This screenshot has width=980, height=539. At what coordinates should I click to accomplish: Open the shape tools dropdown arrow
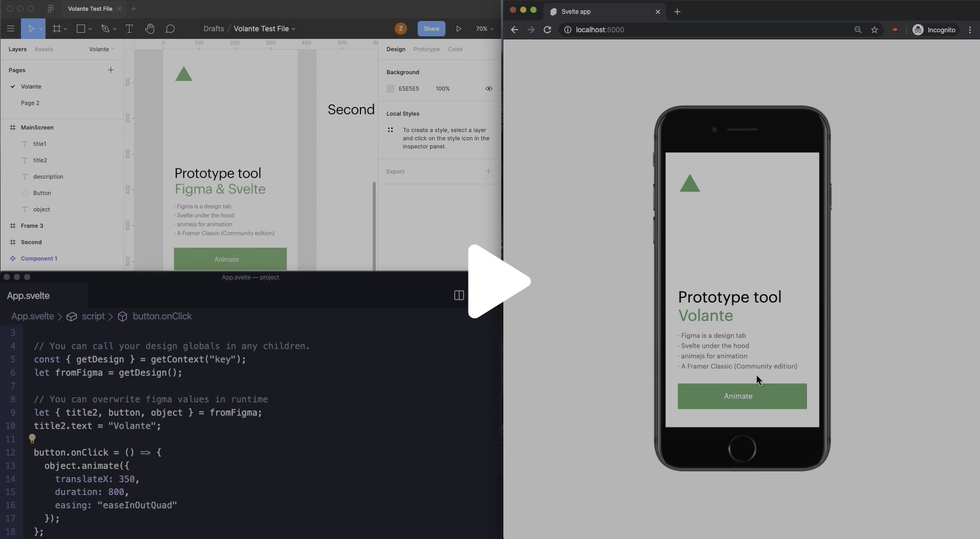(x=90, y=29)
